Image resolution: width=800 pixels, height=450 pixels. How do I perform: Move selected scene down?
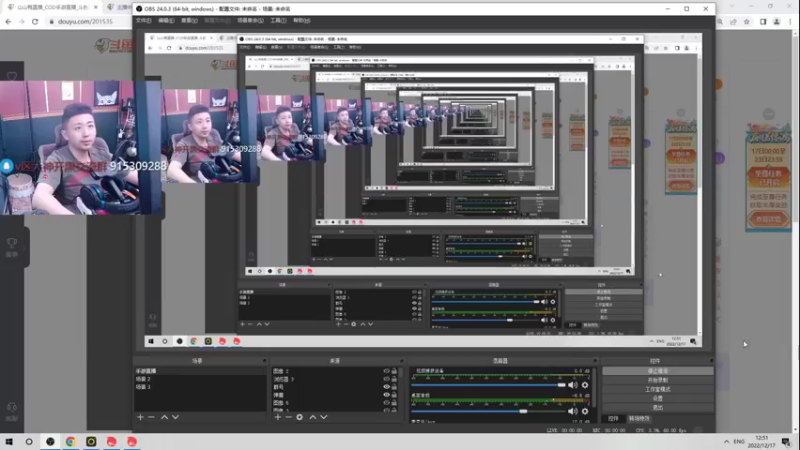click(x=175, y=417)
